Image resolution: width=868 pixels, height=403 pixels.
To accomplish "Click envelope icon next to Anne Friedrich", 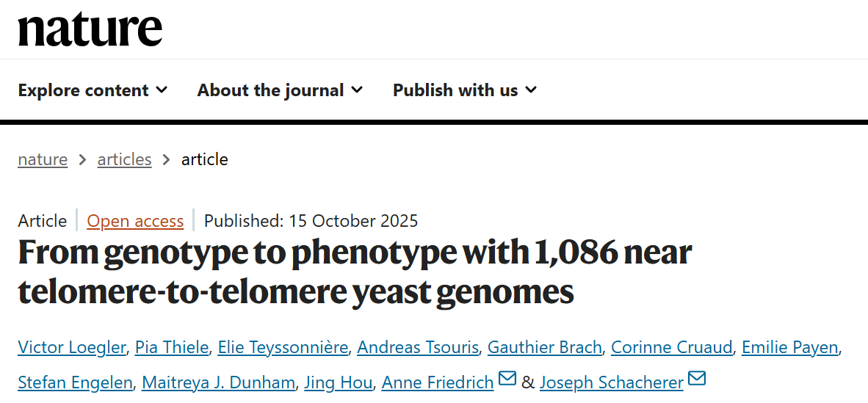I will pyautogui.click(x=507, y=379).
